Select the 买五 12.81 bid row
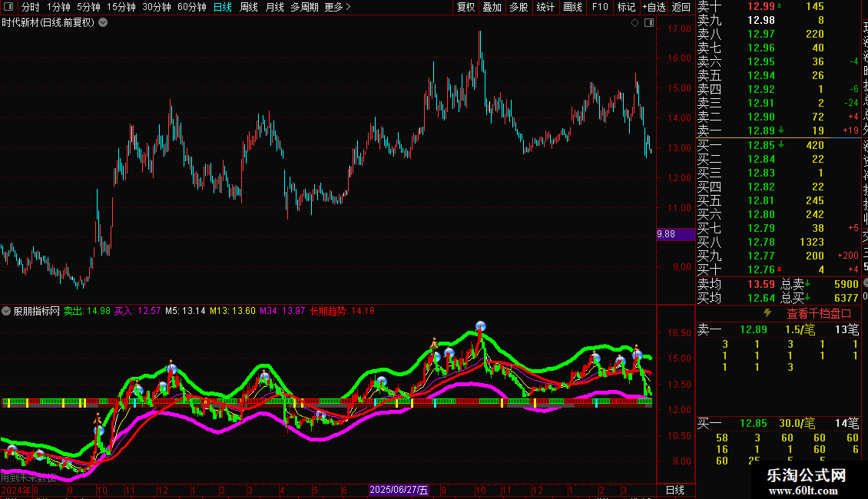The image size is (868, 499). (778, 201)
